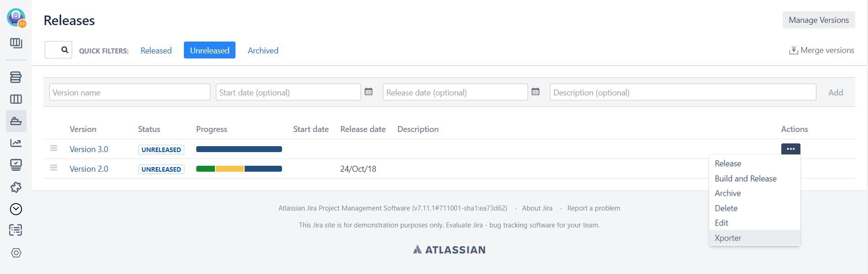Collapse the Version 3.0 actions menu button

point(790,149)
